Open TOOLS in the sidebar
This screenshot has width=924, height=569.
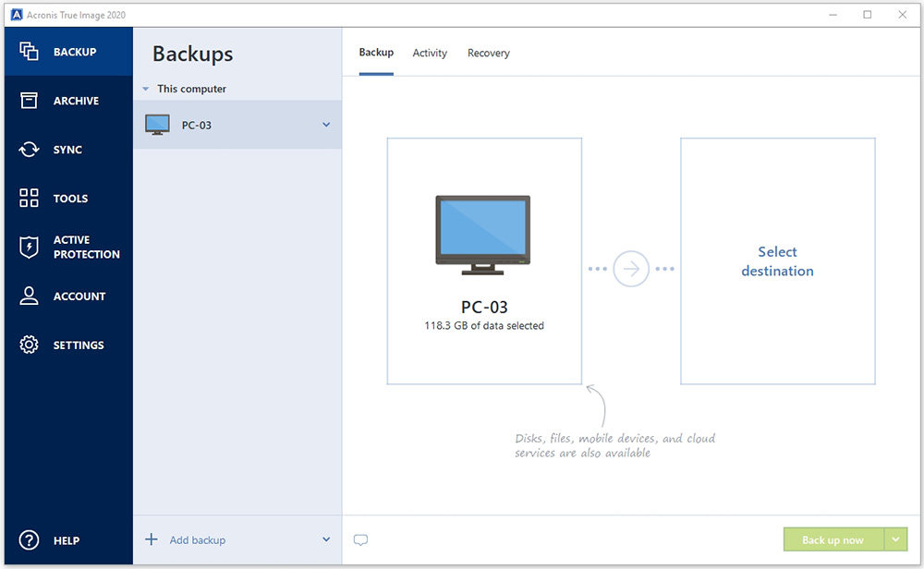(x=71, y=199)
